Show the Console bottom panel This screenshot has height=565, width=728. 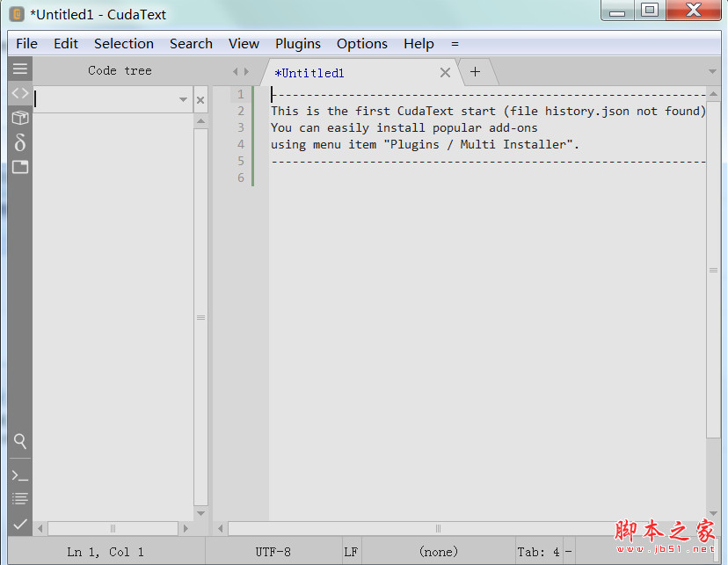tap(19, 475)
